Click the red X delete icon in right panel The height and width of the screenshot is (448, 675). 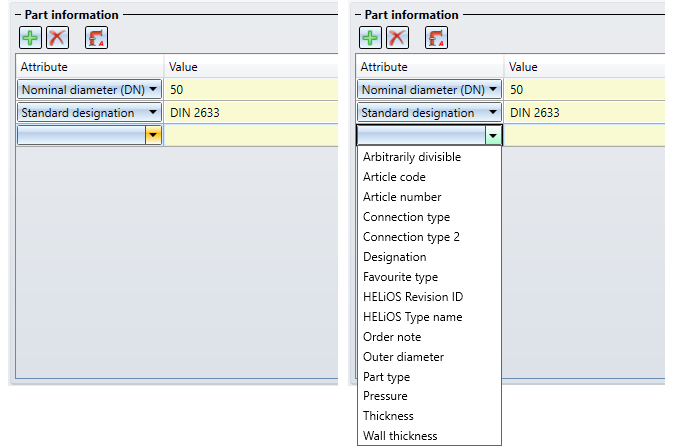pyautogui.click(x=397, y=38)
